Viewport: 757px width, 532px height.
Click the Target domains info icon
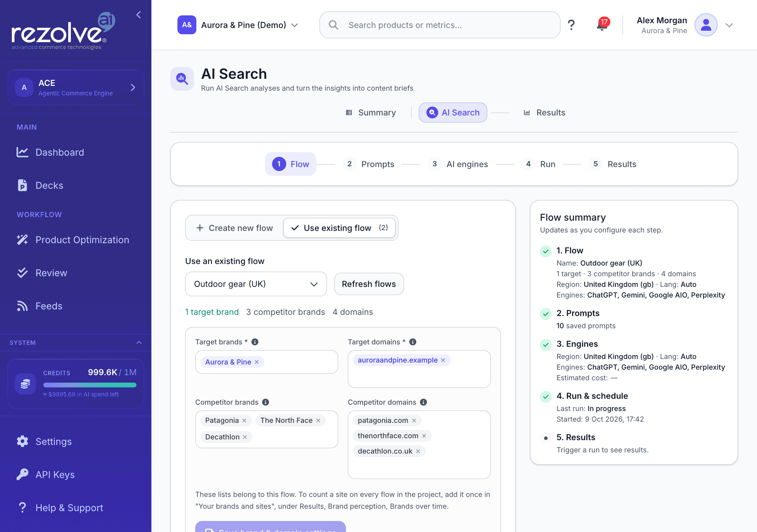click(413, 342)
